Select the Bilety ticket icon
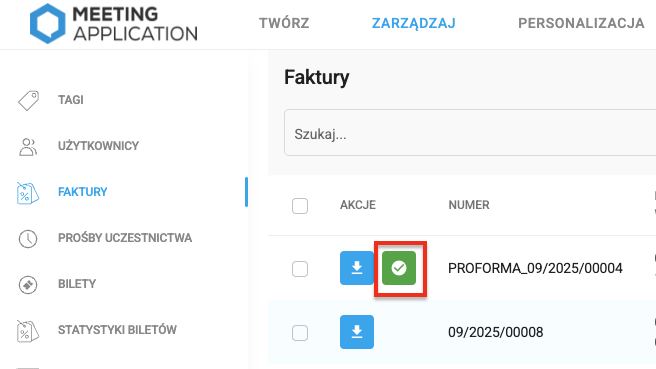 (28, 285)
